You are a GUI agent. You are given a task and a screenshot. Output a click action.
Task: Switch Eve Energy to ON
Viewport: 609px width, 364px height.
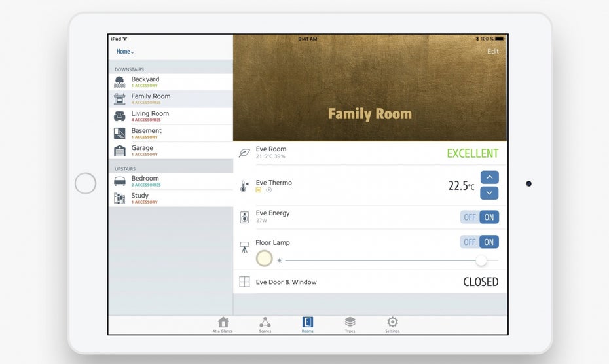point(489,217)
